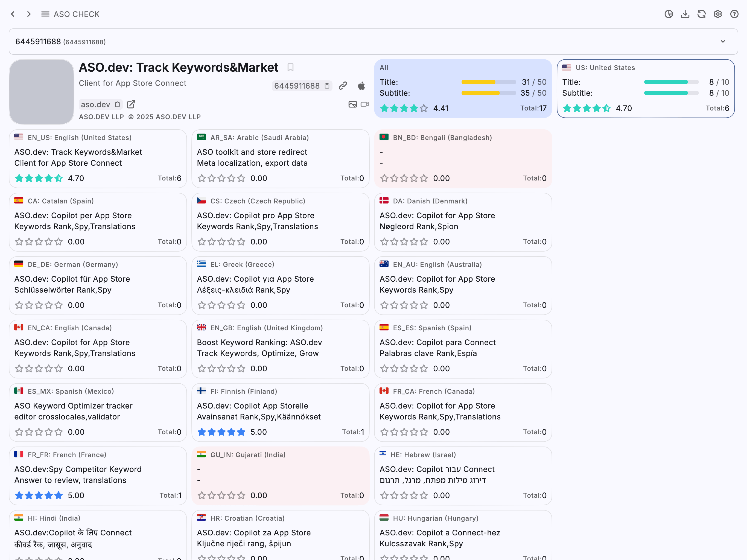Image resolution: width=747 pixels, height=560 pixels.
Task: Show screenshots via the image icon
Action: pyautogui.click(x=352, y=104)
